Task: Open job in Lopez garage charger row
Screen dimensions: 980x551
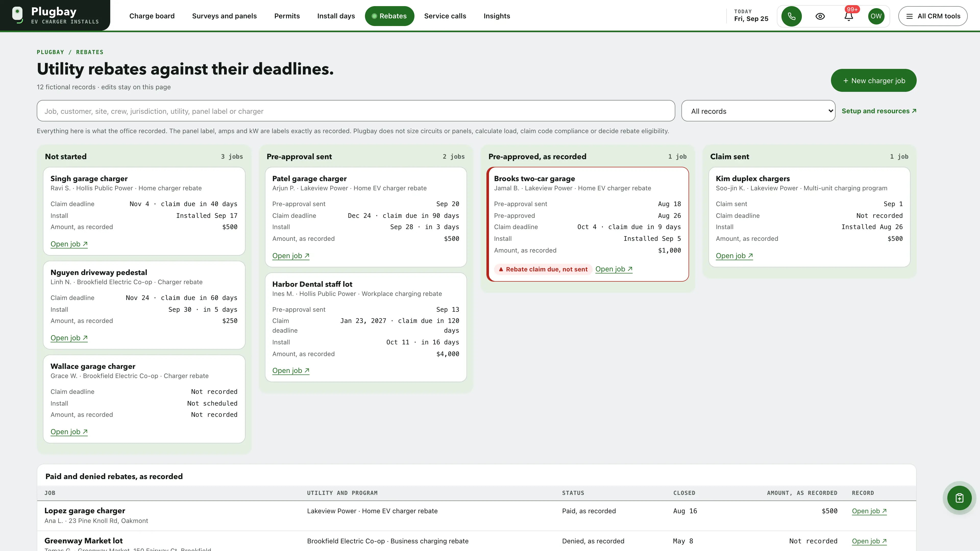Action: [869, 511]
